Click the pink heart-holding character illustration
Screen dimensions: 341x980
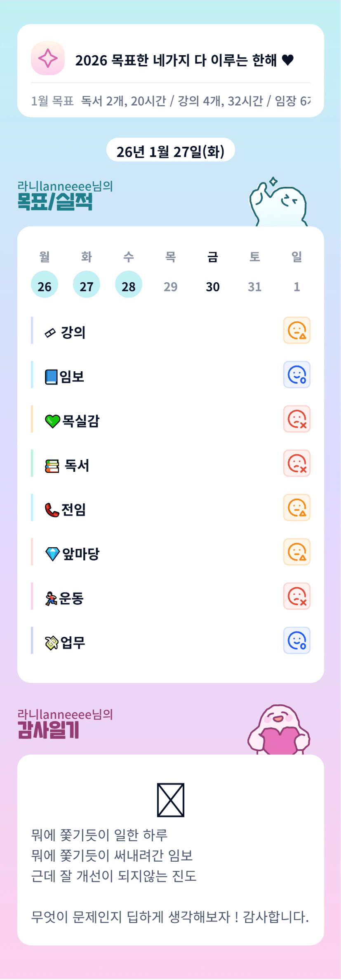tap(279, 730)
